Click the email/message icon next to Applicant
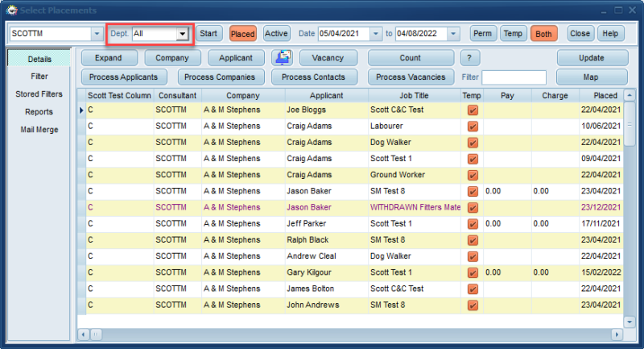Screen dimensions: 644x349 point(283,57)
